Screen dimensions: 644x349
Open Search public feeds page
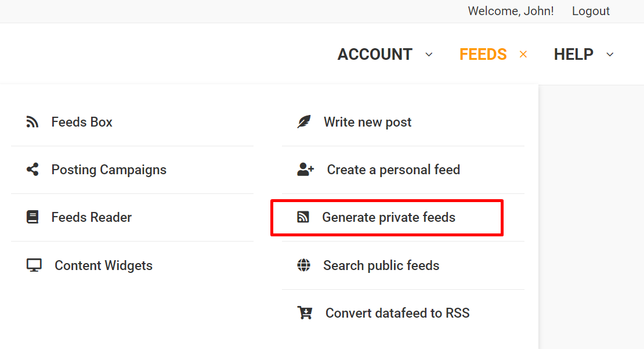(x=381, y=265)
